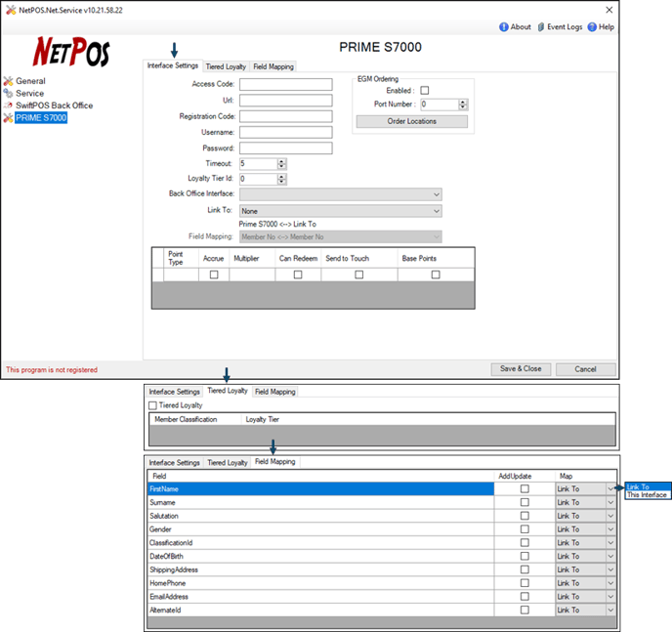Screen dimensions: 672x632
Task: Toggle the Send to Touch checkbox
Action: (x=359, y=274)
